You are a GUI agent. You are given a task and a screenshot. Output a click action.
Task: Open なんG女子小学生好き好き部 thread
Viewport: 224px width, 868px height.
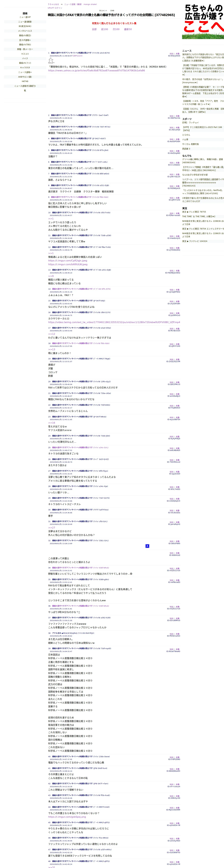[195, 175]
